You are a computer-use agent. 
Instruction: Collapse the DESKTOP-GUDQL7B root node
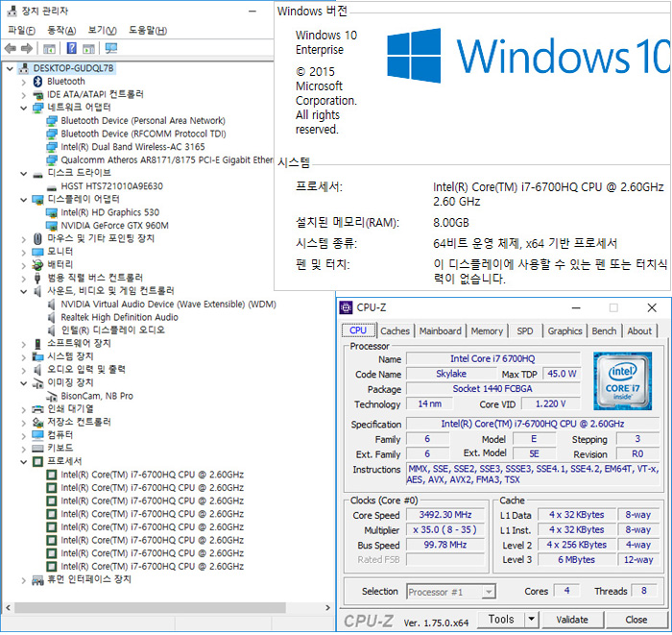(10, 68)
